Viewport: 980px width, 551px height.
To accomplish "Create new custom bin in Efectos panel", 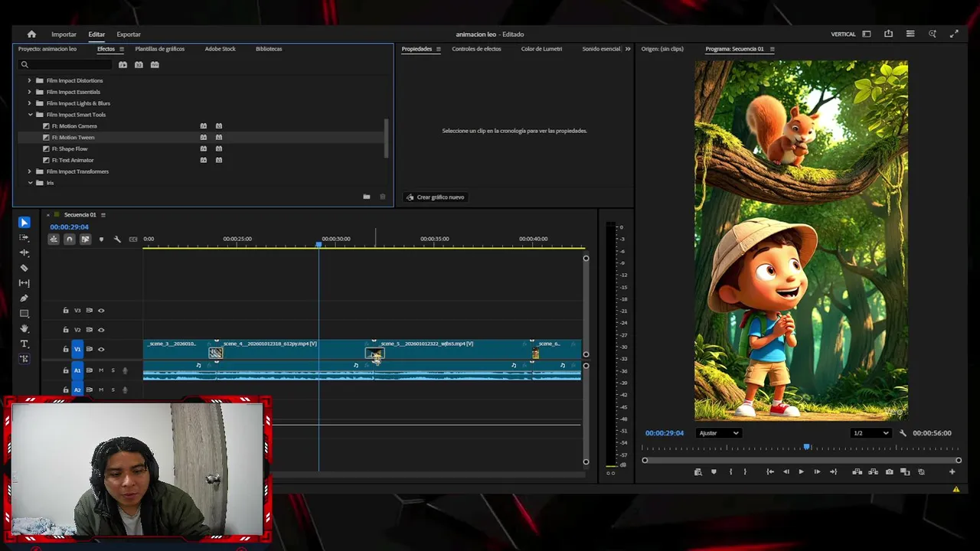I will (x=366, y=197).
